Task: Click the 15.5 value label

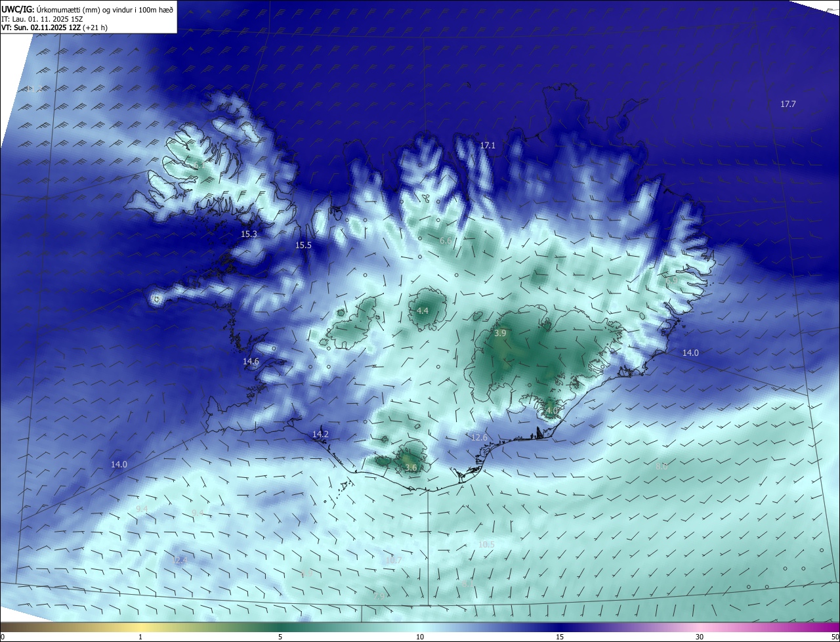Action: coord(303,245)
